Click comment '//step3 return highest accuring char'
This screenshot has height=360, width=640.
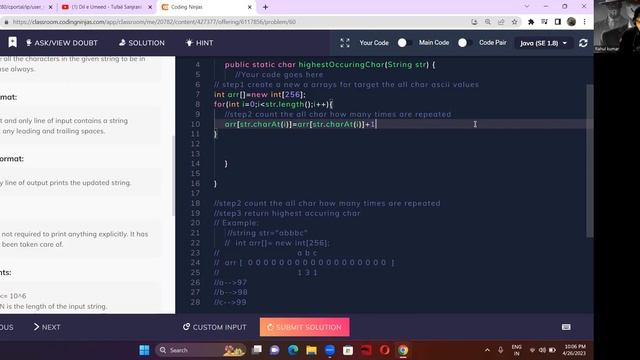pos(287,213)
